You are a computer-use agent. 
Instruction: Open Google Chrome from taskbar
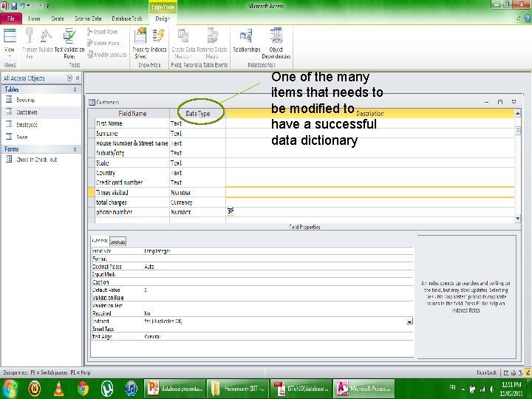coord(83,389)
